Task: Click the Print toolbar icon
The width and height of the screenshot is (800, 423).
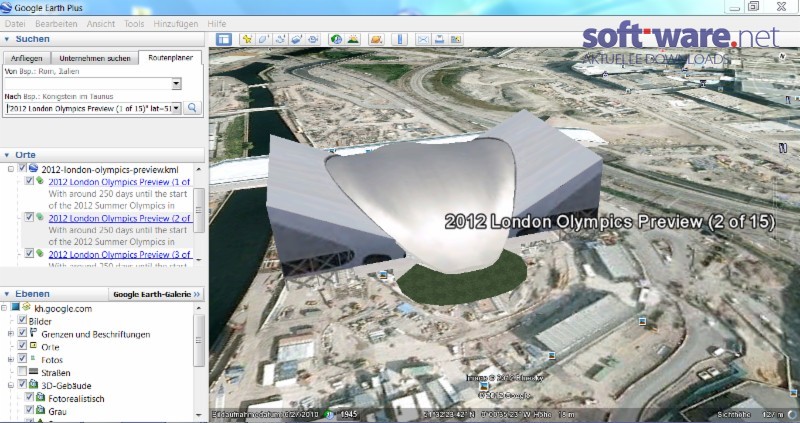Action: point(439,39)
